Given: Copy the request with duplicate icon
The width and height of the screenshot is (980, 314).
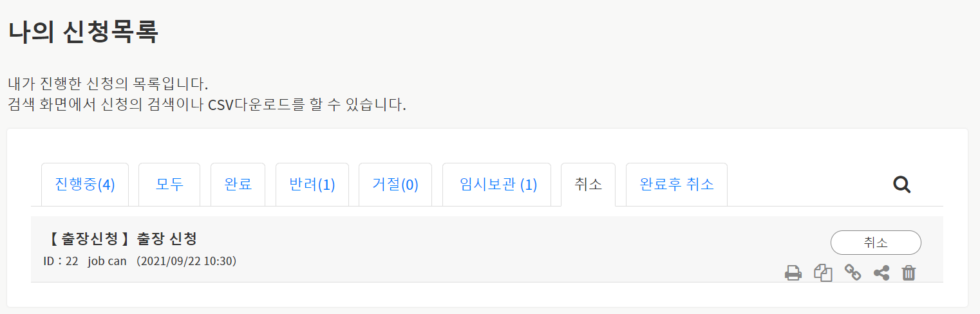Looking at the screenshot, I should [823, 273].
